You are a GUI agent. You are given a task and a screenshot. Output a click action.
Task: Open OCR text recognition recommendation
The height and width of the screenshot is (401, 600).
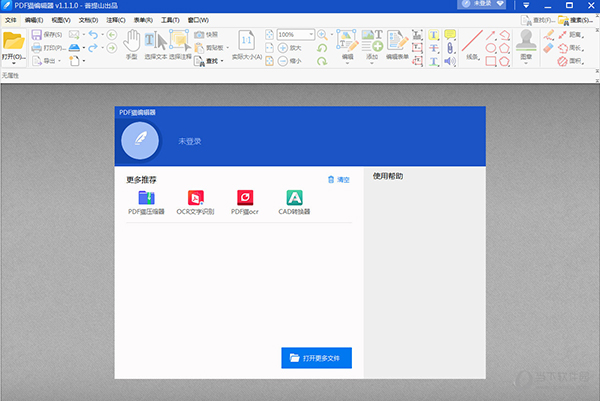(196, 203)
